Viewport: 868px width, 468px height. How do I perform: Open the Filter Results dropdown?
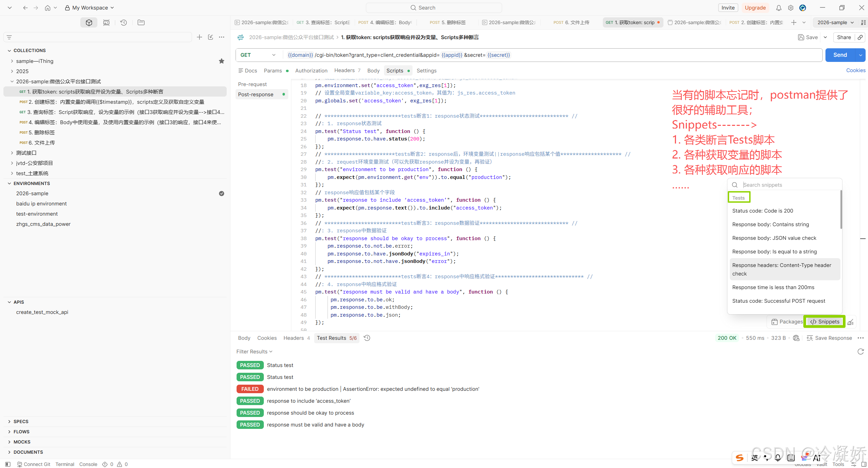pyautogui.click(x=254, y=352)
